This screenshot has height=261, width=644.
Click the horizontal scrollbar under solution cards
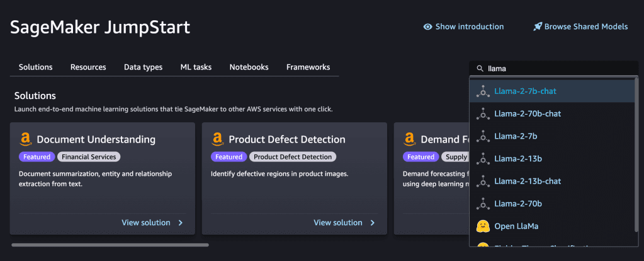pos(110,245)
